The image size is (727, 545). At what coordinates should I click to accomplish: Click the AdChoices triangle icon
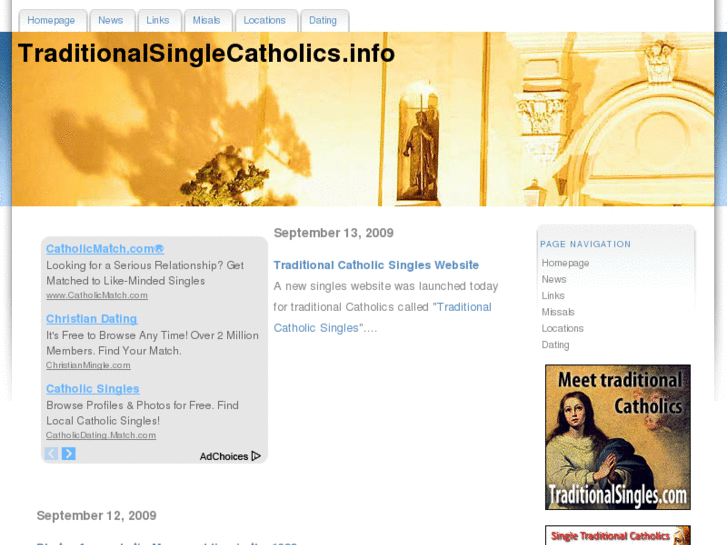[x=256, y=456]
